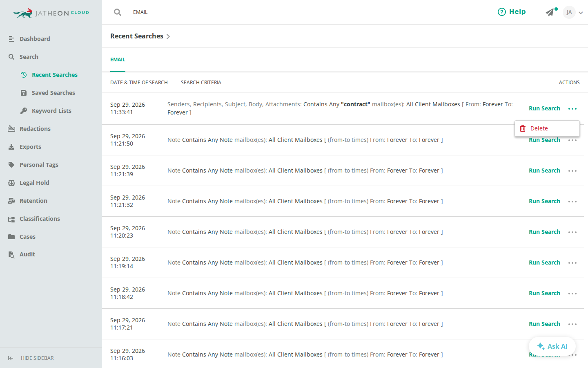Screen dimensions: 588x368
Task: Open the paper plane notifications icon
Action: coord(550,12)
